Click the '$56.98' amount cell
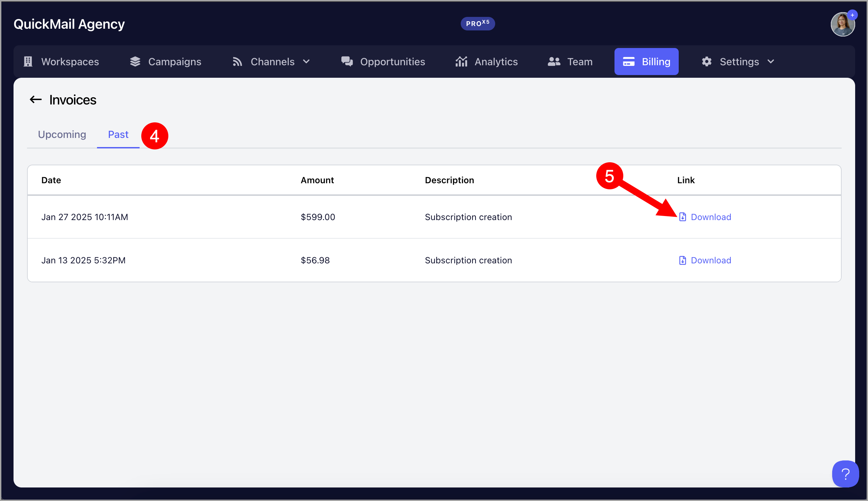 point(315,260)
